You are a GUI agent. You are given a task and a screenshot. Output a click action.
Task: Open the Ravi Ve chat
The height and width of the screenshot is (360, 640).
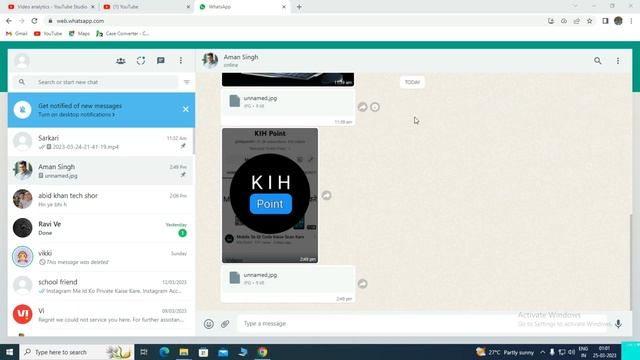coord(101,228)
